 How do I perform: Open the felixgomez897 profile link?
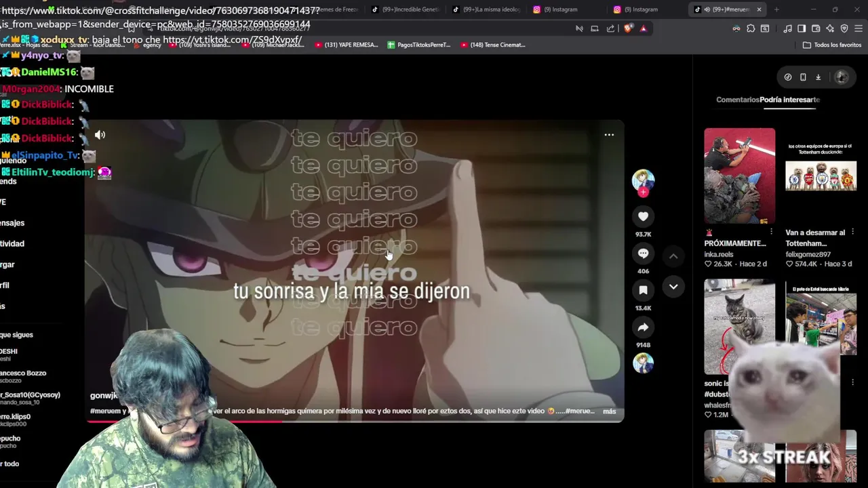(x=808, y=255)
